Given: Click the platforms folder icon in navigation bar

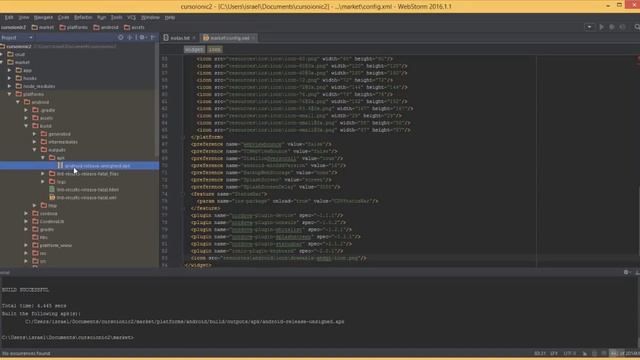Looking at the screenshot, I should click(x=62, y=27).
